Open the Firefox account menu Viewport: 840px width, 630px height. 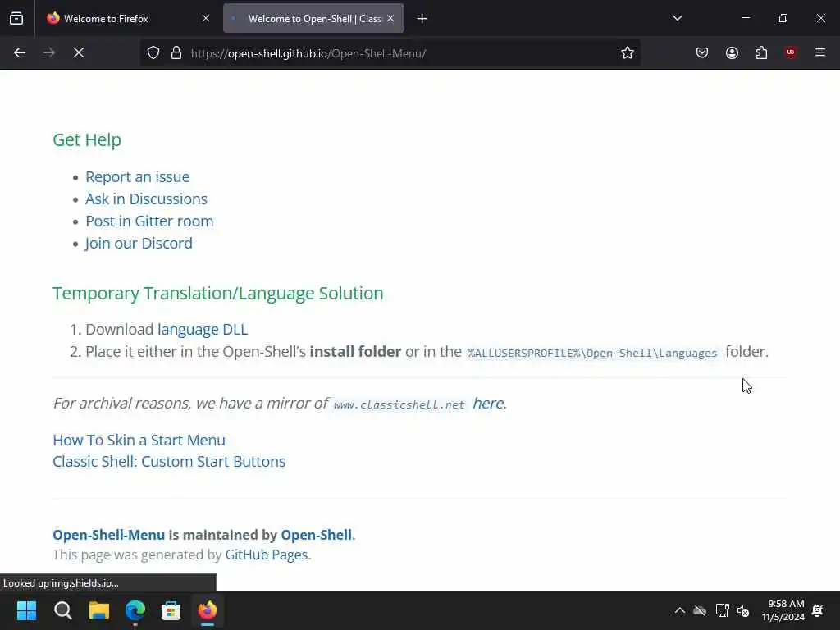732,52
